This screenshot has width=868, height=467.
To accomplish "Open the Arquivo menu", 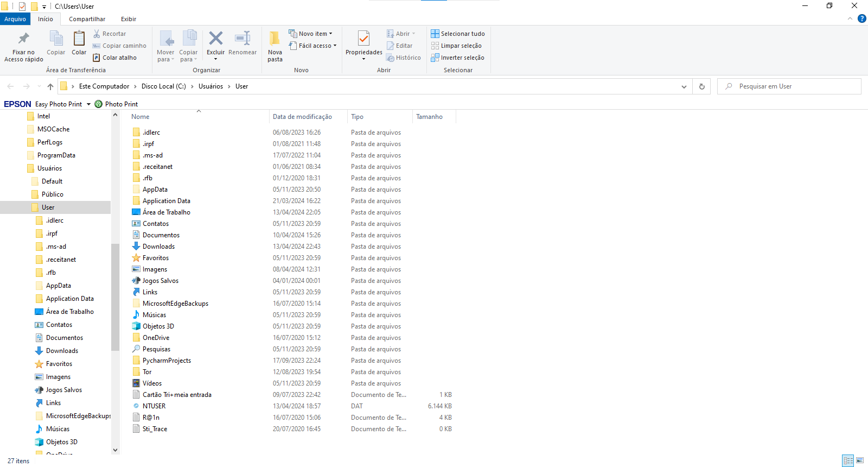I will (15, 19).
